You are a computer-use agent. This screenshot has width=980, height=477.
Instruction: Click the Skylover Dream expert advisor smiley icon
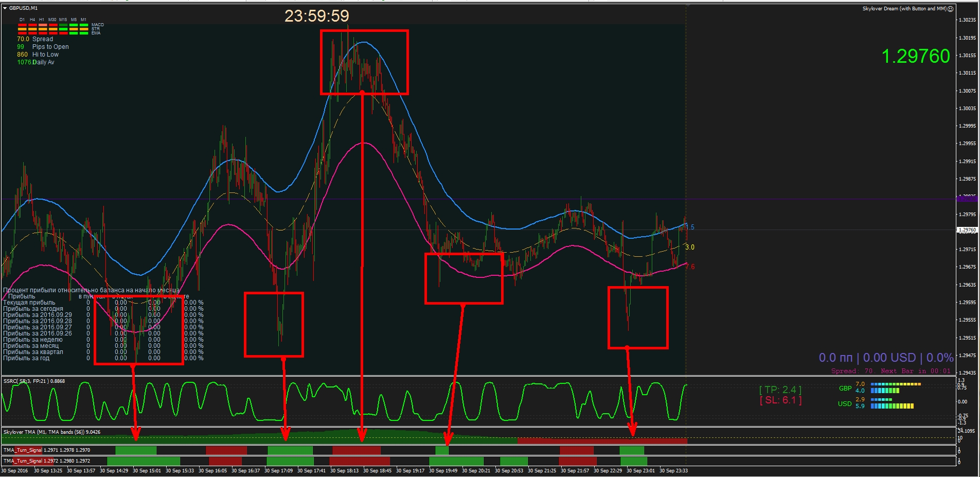point(950,9)
